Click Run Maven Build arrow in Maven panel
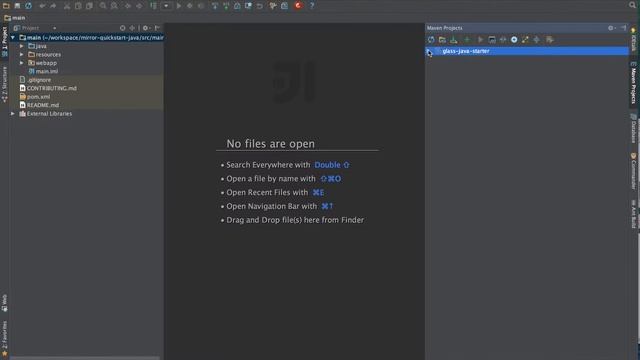 click(x=480, y=40)
